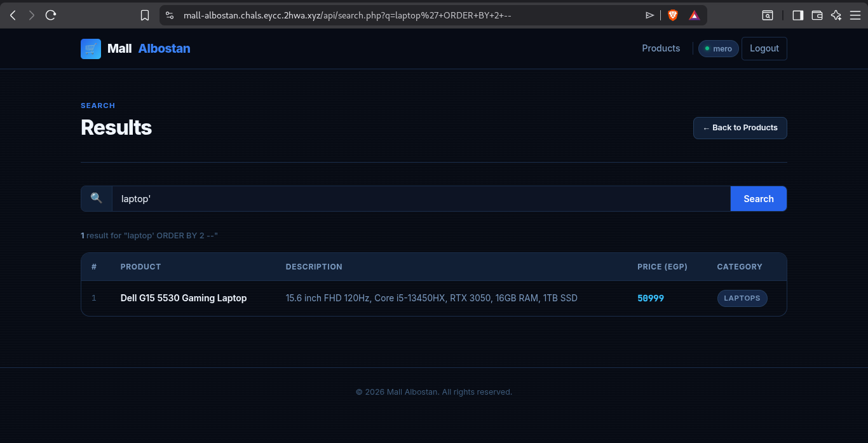Bookmark this page with the bookmark icon

tap(145, 15)
